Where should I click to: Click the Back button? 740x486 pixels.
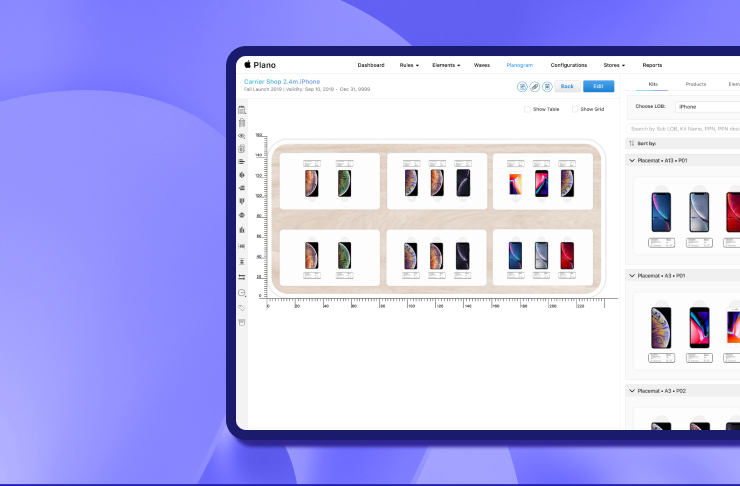pyautogui.click(x=567, y=86)
